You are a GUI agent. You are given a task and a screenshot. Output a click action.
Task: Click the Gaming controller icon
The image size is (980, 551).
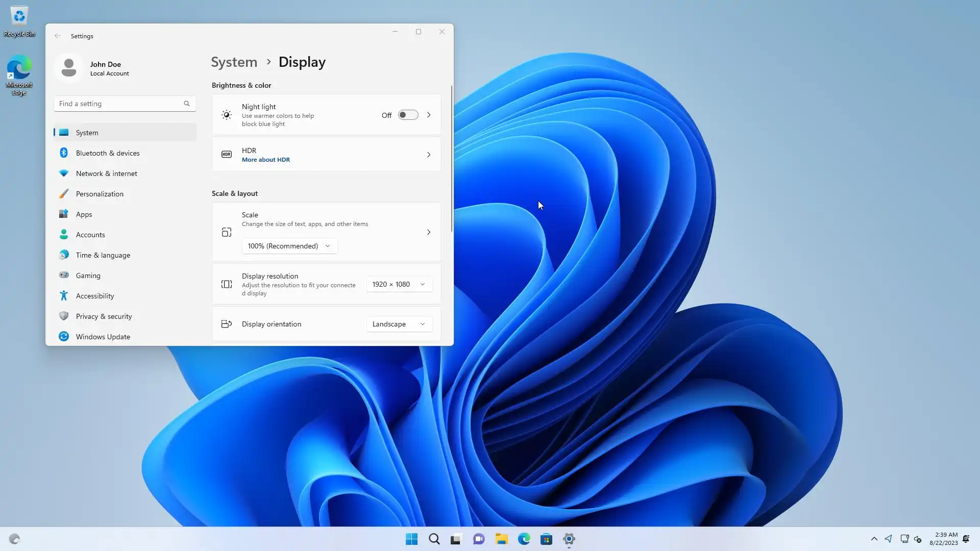(x=64, y=275)
